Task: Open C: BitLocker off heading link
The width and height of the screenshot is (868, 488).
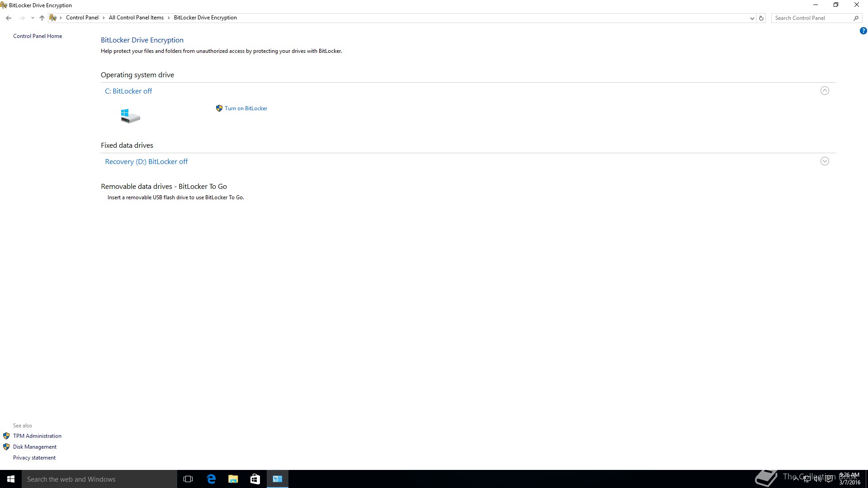Action: click(128, 91)
